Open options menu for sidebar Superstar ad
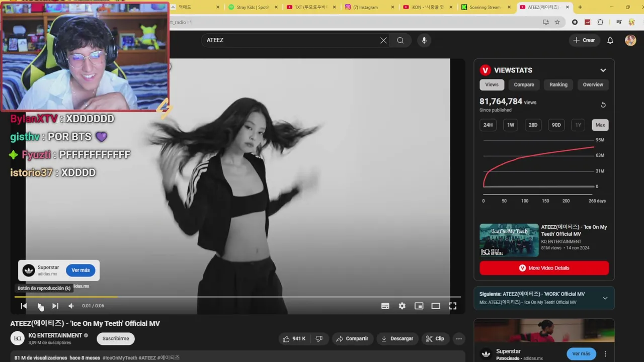 (x=605, y=354)
